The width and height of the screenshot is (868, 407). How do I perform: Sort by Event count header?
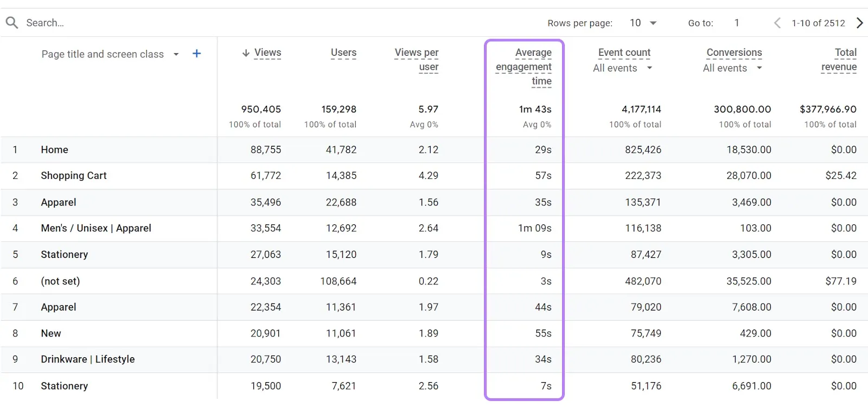pyautogui.click(x=624, y=53)
